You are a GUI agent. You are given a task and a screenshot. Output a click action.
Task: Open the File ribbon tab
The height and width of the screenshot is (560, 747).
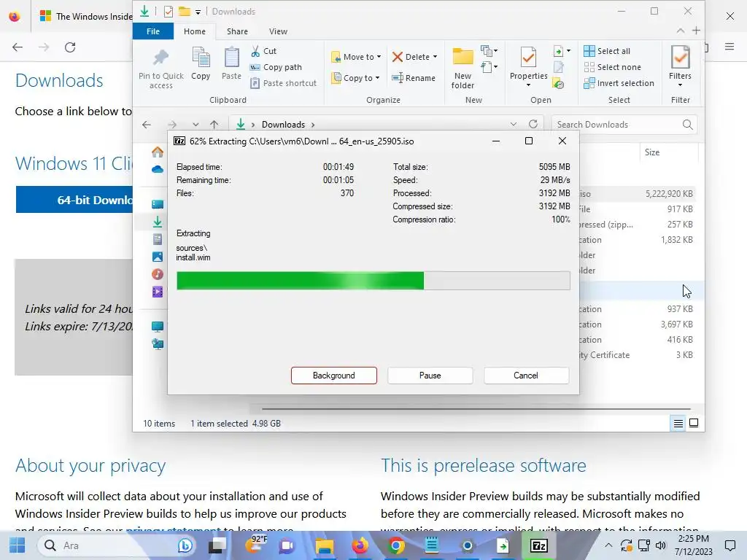(153, 31)
